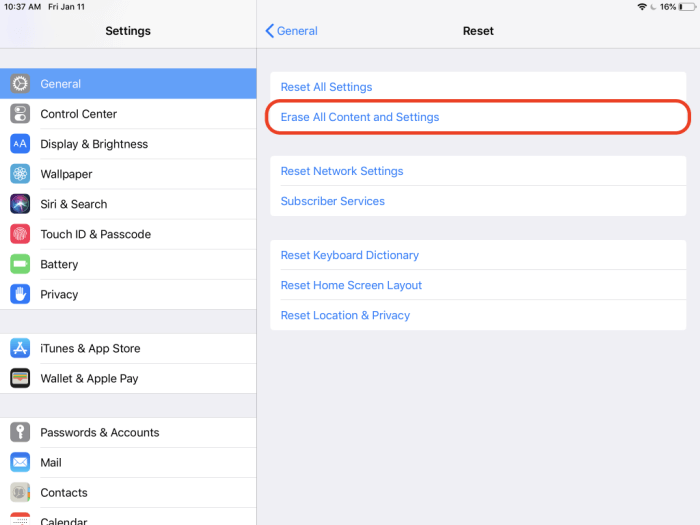700x525 pixels.
Task: Tap the Wallpaper icon
Action: 20,174
